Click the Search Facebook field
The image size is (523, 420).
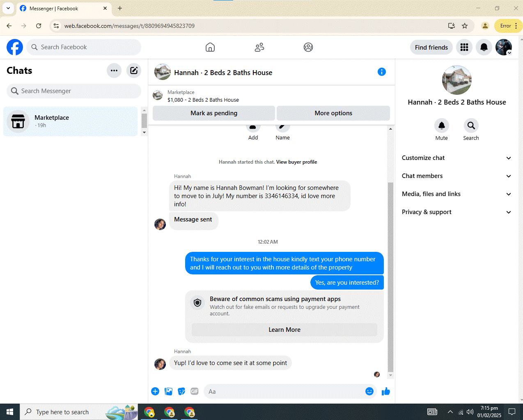tap(84, 47)
